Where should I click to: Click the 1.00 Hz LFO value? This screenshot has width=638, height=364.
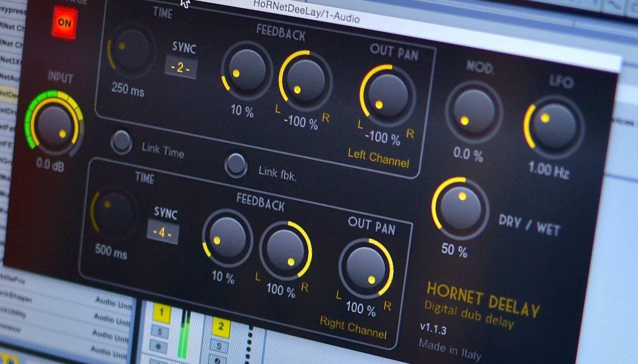pos(548,170)
